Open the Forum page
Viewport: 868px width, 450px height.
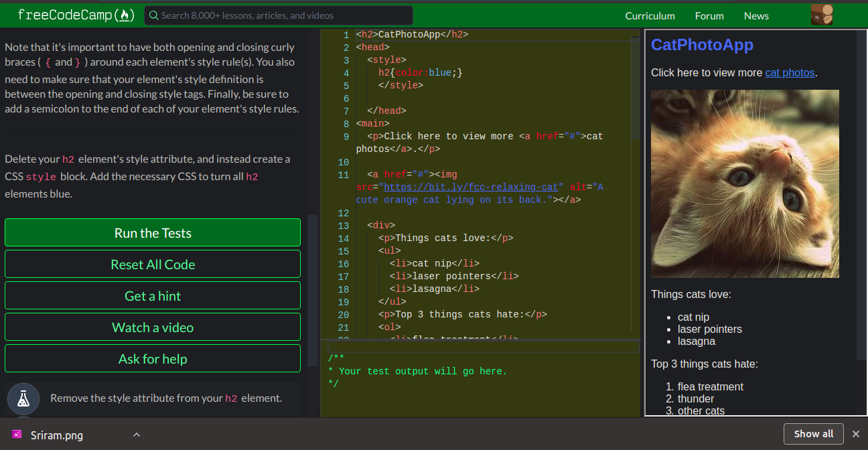(709, 15)
